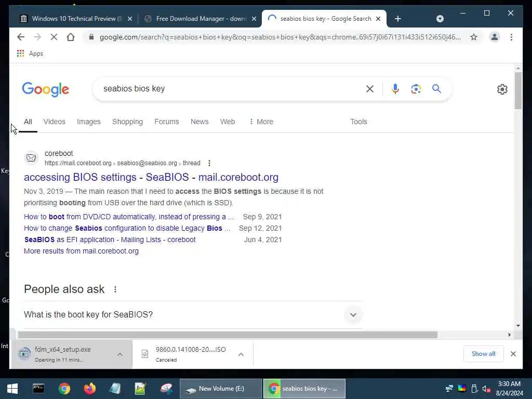Open the Windows Start menu
Viewport: 532px width, 399px height.
12,389
